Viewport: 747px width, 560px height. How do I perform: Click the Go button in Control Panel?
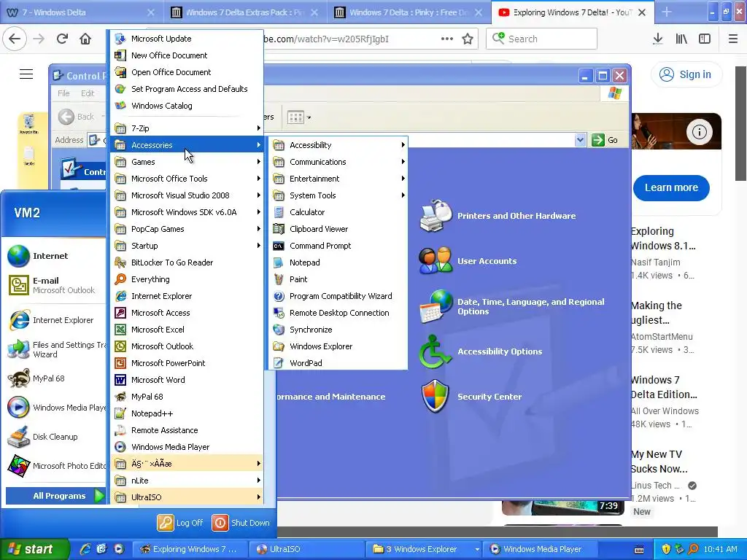coord(605,140)
